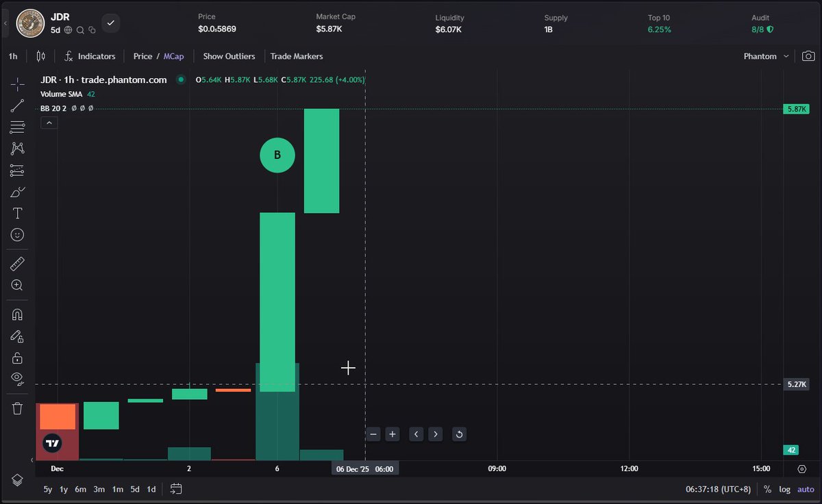Open the Indicators menu
The image size is (822, 504).
(90, 56)
